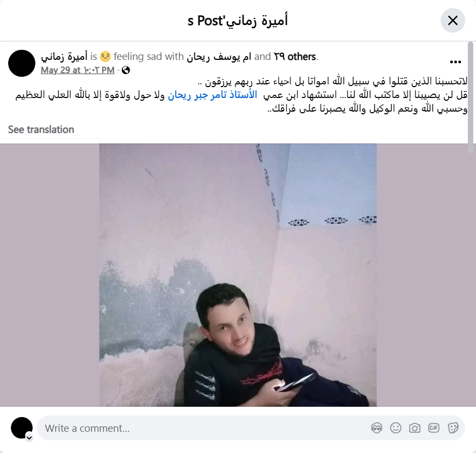Open the GIF picker

tap(434, 428)
